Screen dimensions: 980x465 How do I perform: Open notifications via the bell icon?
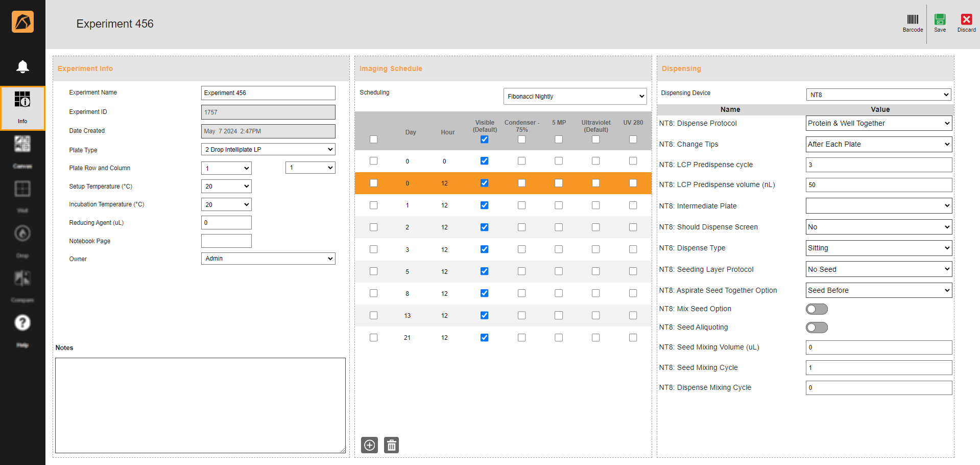pyautogui.click(x=22, y=67)
